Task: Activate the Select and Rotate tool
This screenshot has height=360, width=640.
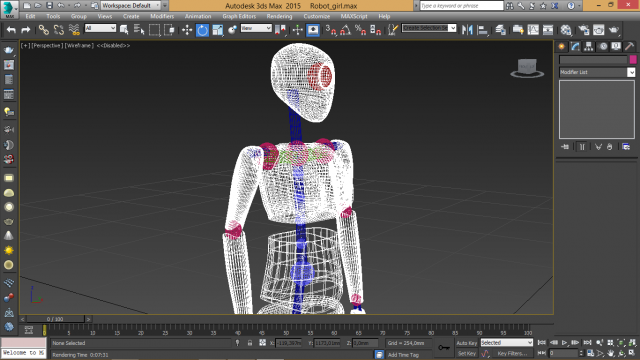Action: pos(202,30)
